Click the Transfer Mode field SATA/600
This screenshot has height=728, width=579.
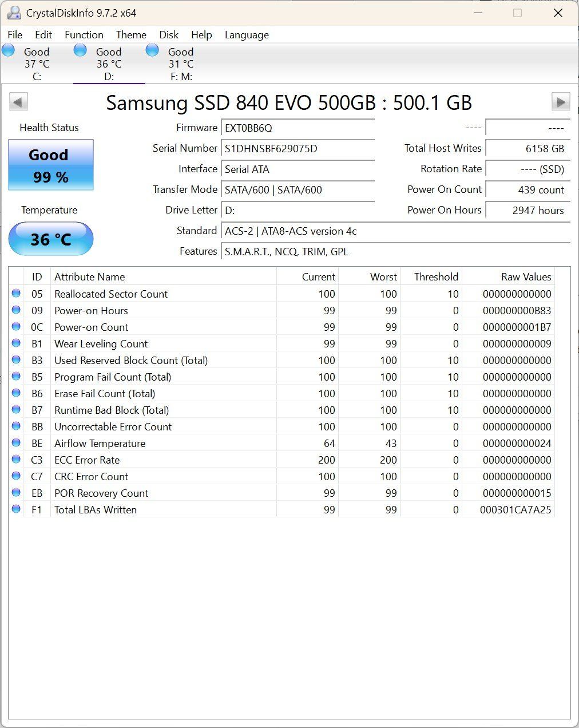tap(298, 190)
